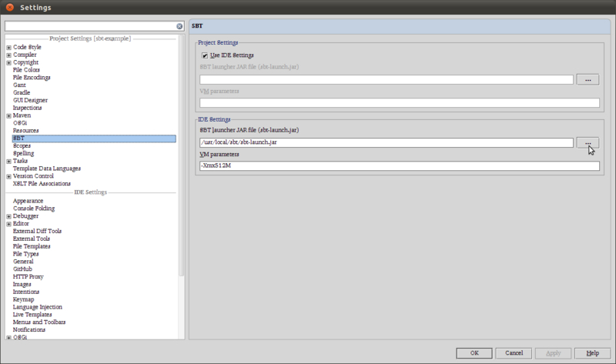616x364 pixels.
Task: Edit the IDE VM parameters field
Action: coord(400,165)
